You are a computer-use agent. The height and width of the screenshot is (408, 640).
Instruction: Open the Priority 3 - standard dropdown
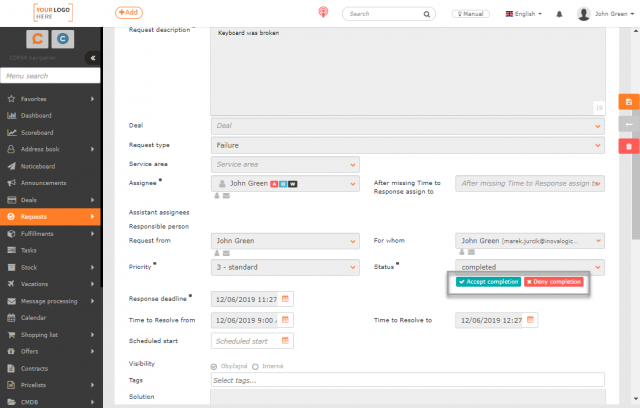pyautogui.click(x=285, y=267)
